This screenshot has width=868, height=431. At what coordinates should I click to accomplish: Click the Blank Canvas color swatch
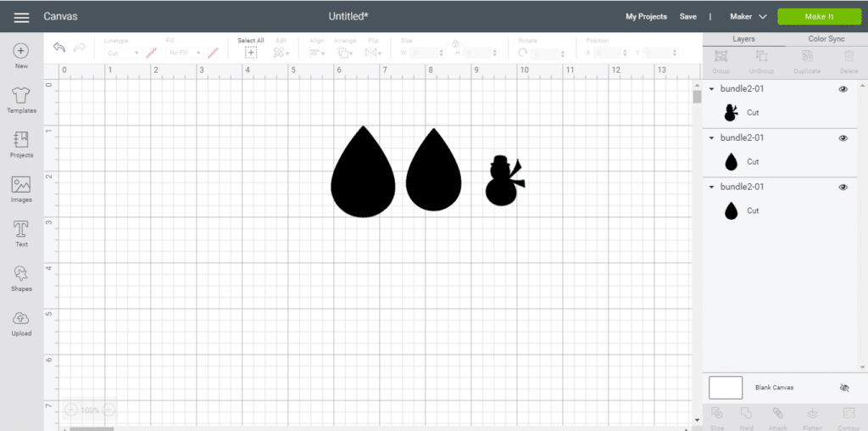[x=726, y=388]
